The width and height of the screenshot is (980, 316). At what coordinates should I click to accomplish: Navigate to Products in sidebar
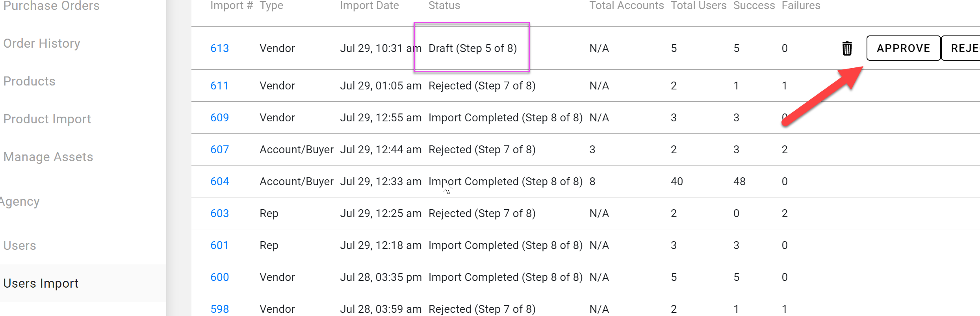tap(30, 81)
